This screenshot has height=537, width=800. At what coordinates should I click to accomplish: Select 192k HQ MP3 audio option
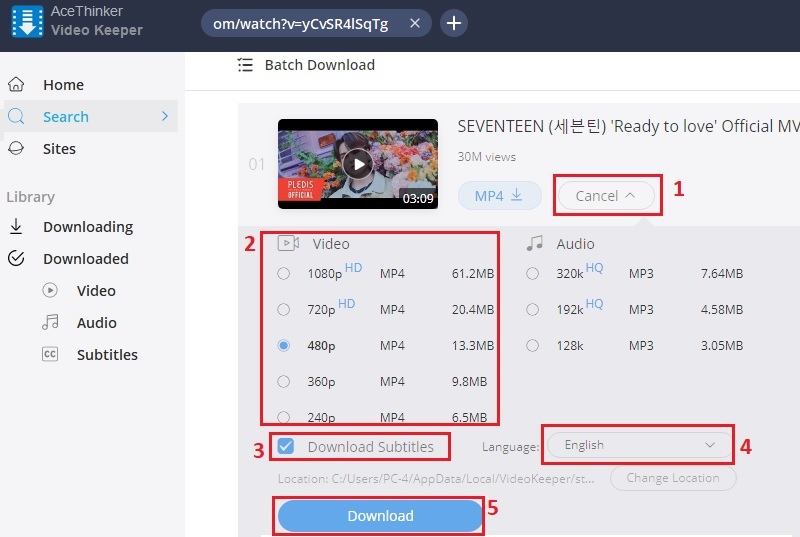point(533,310)
